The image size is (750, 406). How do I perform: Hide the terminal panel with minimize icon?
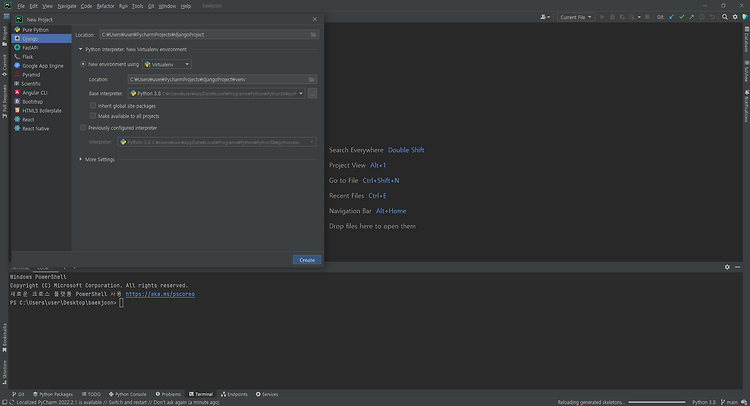[x=737, y=267]
